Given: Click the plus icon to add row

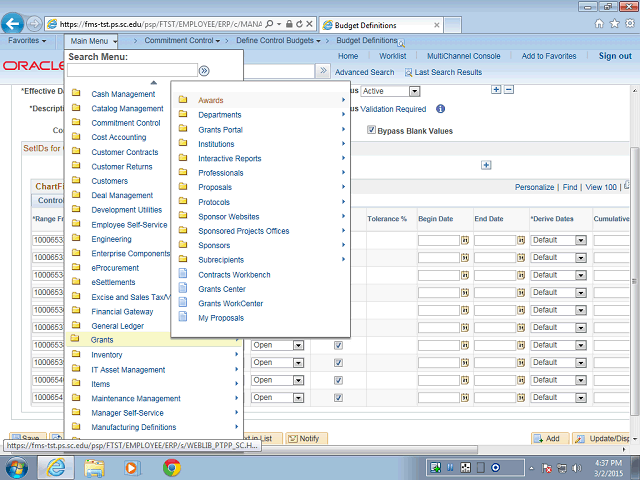Looking at the screenshot, I should (486, 165).
